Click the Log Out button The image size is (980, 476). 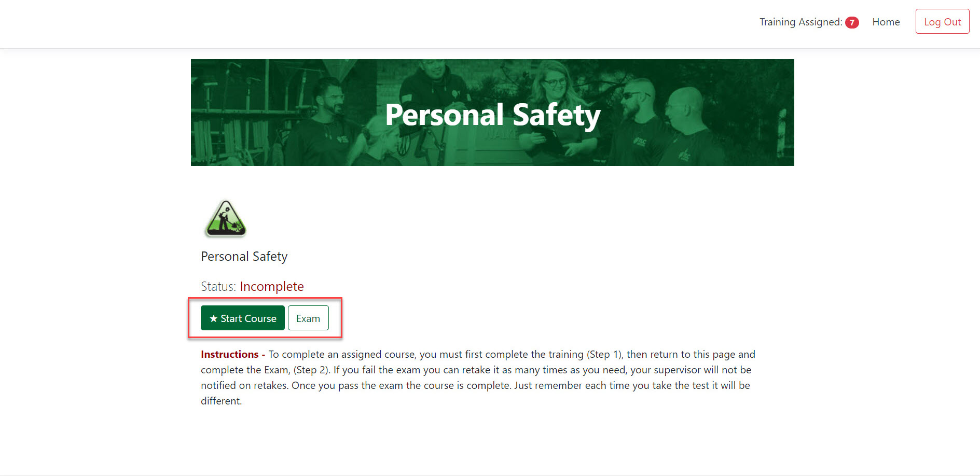(942, 21)
